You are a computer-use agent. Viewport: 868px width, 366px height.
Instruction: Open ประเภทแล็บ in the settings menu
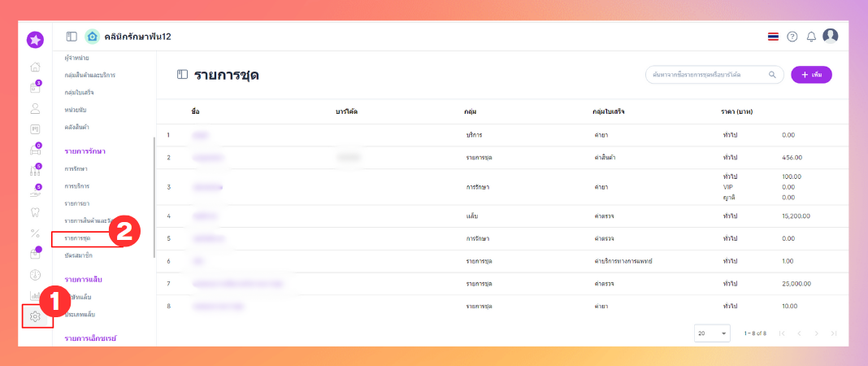(x=80, y=314)
